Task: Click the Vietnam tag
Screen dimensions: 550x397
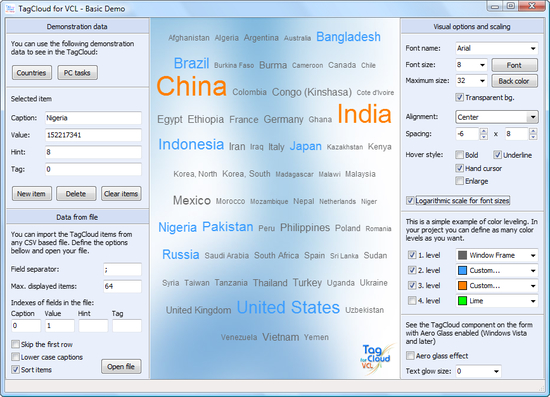Action: (281, 337)
